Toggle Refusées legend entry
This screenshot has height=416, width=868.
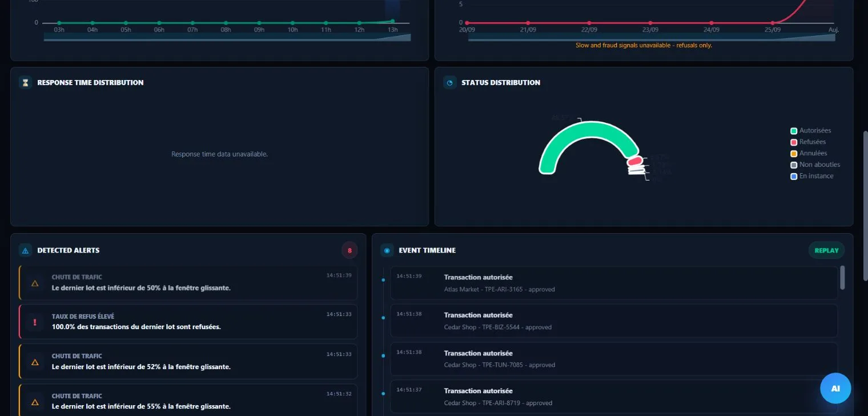point(808,142)
